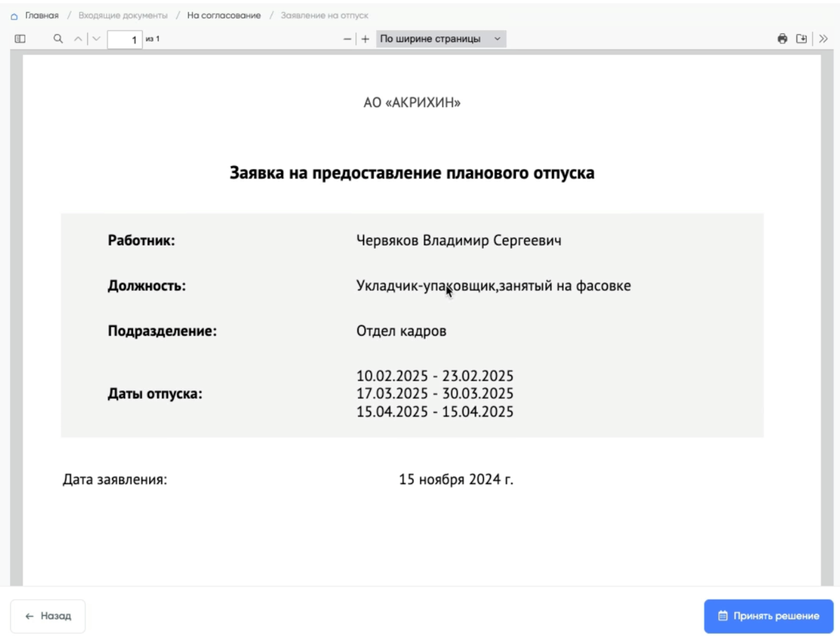840x639 pixels.
Task: Download the document file
Action: click(x=801, y=39)
